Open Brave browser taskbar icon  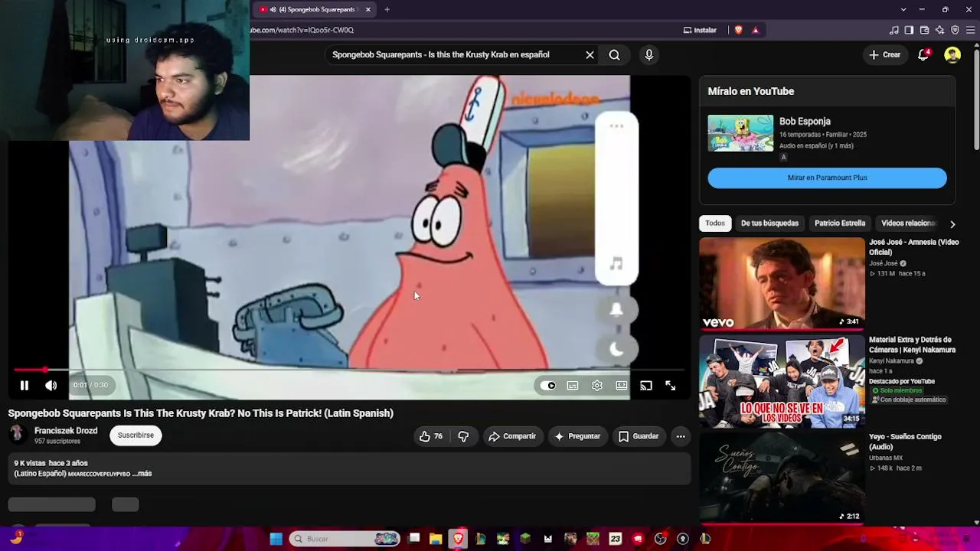tap(458, 539)
